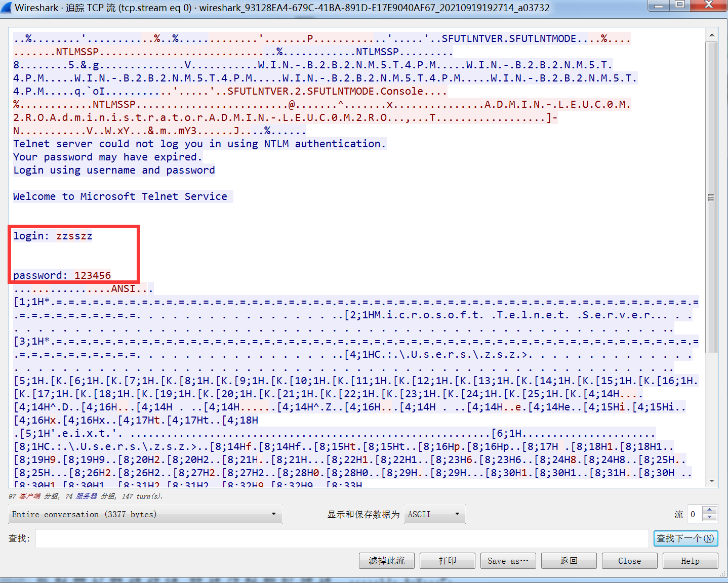Click the stream number field showing 0
The width and height of the screenshot is (728, 583).
coord(696,514)
